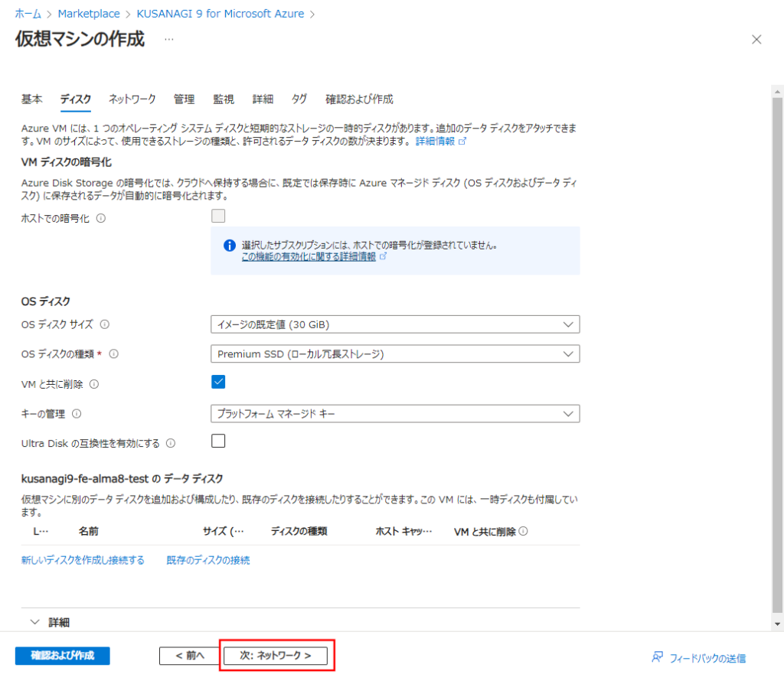The height and width of the screenshot is (684, 784).
Task: Click the info icon beside OS ディスク サイズ
Action: pos(104,324)
